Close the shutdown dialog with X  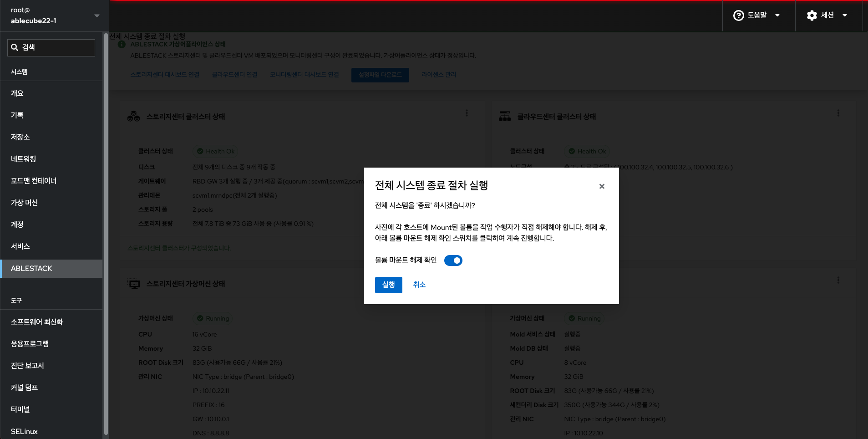tap(602, 186)
